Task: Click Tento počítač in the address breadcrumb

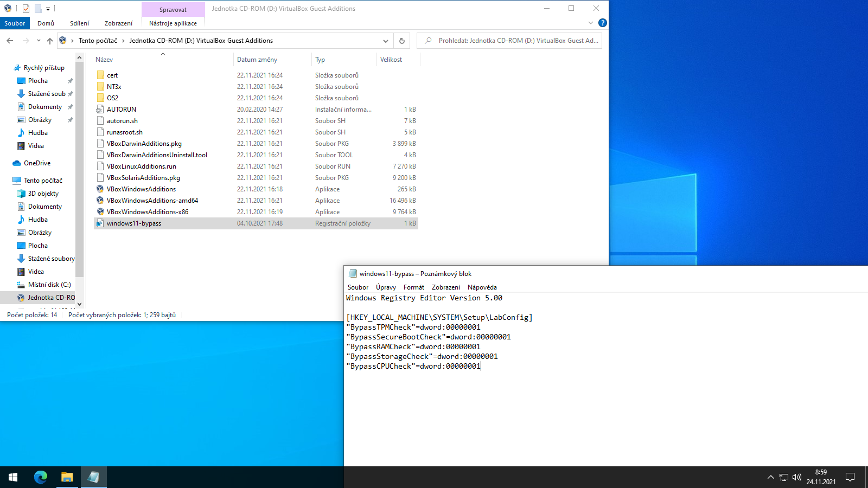Action: (98, 41)
